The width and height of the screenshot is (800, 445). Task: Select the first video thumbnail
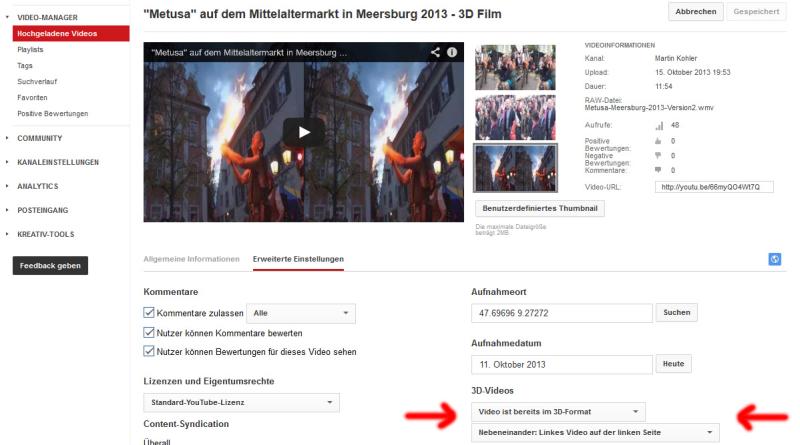pyautogui.click(x=515, y=67)
